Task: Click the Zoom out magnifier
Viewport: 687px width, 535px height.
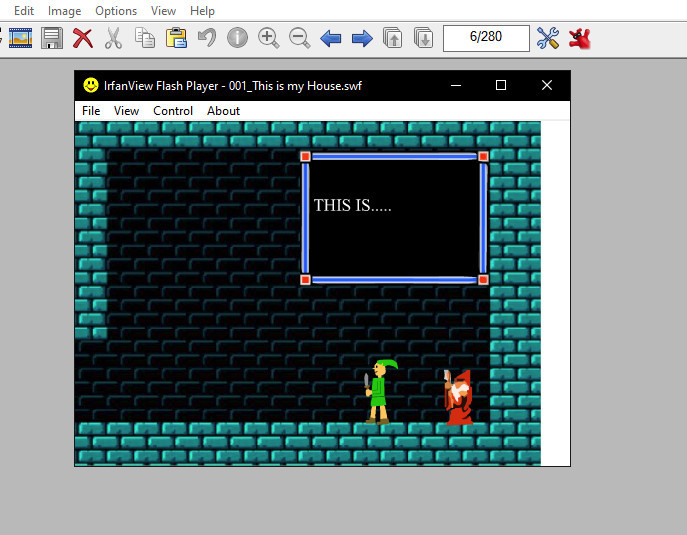Action: pyautogui.click(x=300, y=38)
